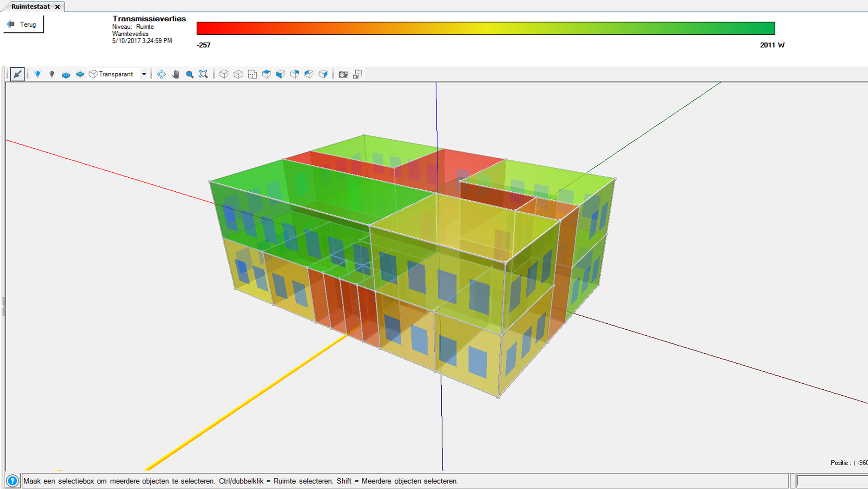Image resolution: width=868 pixels, height=489 pixels.
Task: Click the blue building block icon
Action: [x=66, y=74]
